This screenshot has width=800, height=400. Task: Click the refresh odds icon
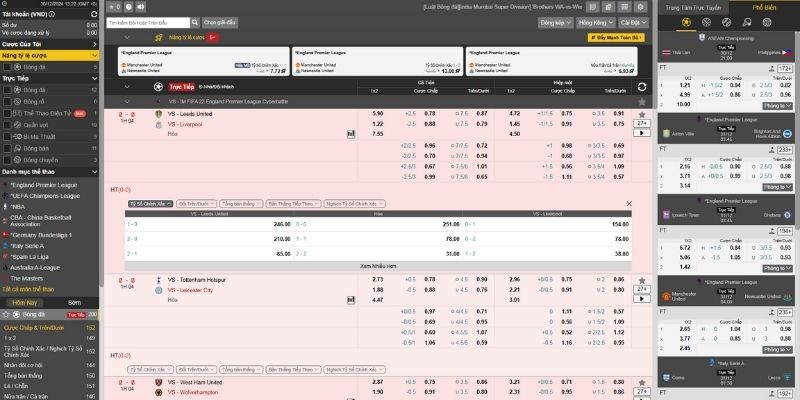[640, 87]
